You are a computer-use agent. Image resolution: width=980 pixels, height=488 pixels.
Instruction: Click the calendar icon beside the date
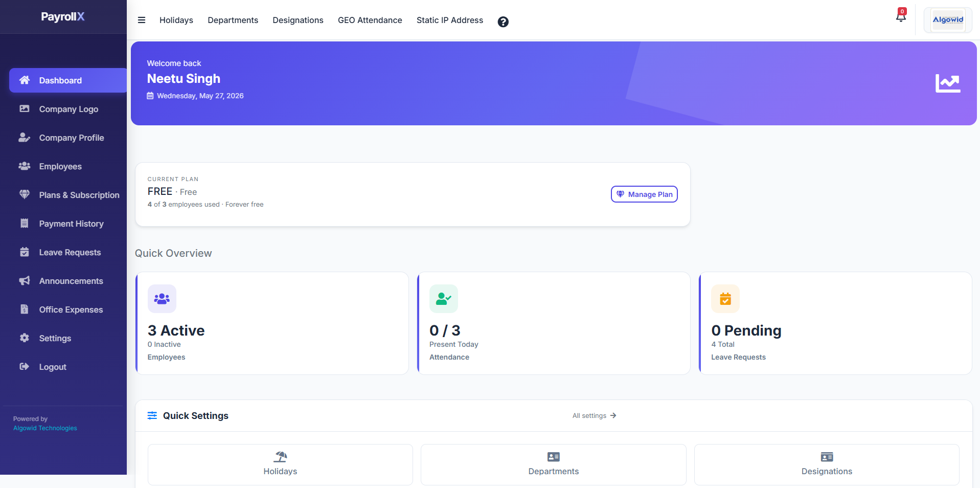150,96
